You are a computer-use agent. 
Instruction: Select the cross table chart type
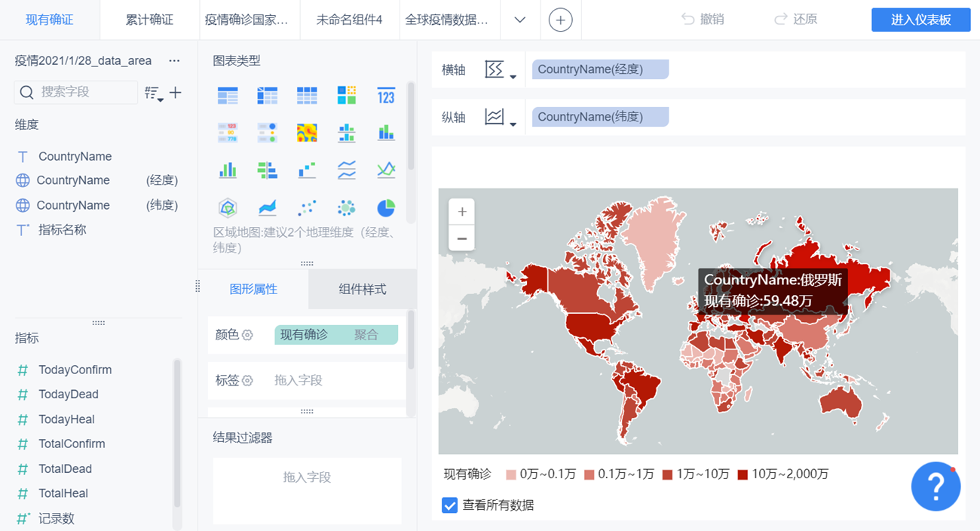coord(268,95)
